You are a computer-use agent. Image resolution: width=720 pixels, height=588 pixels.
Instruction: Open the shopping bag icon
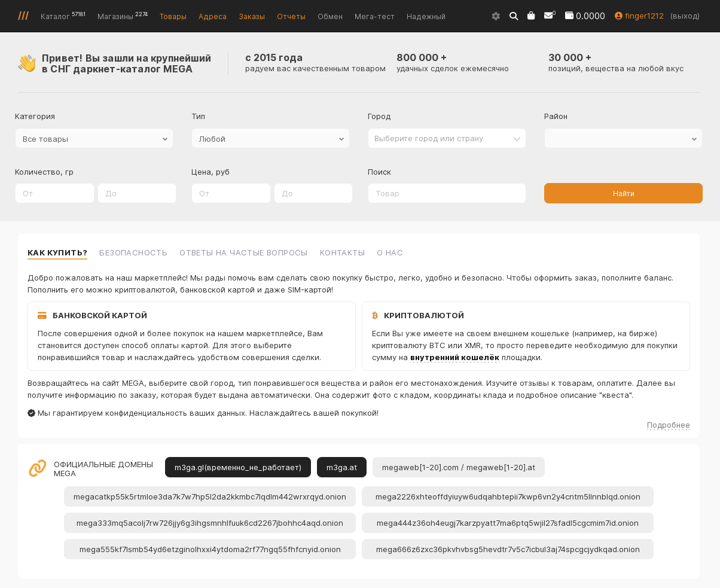[531, 16]
